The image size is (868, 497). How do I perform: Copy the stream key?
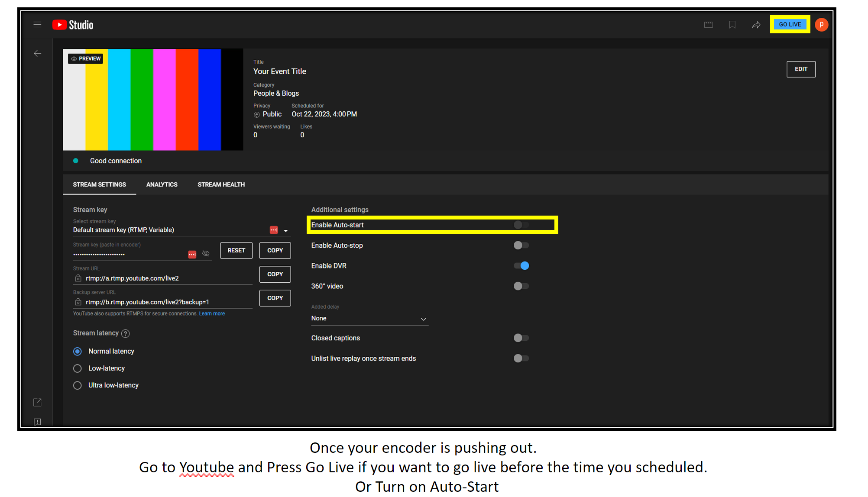coord(275,251)
